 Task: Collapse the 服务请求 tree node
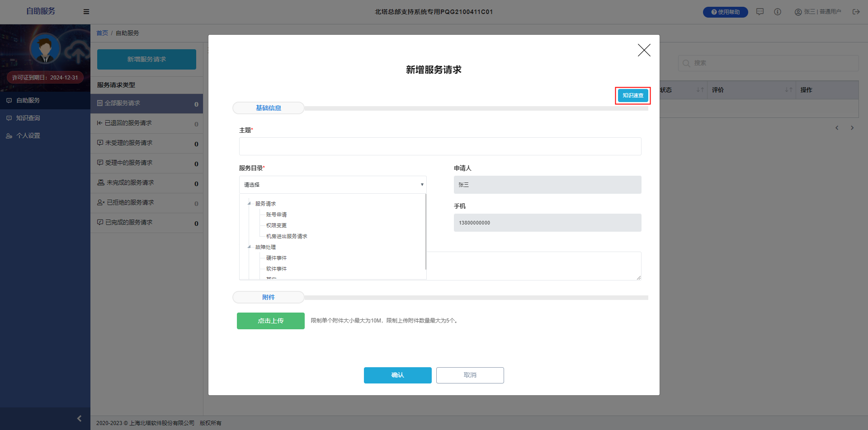pyautogui.click(x=249, y=204)
